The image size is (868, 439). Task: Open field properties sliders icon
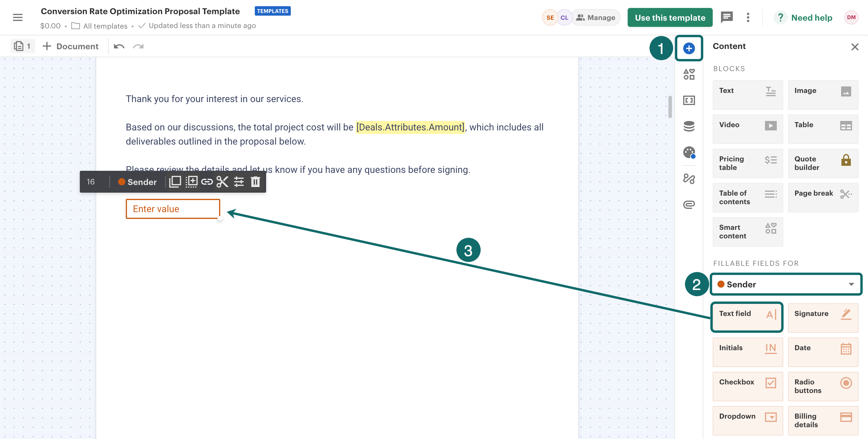pos(239,182)
